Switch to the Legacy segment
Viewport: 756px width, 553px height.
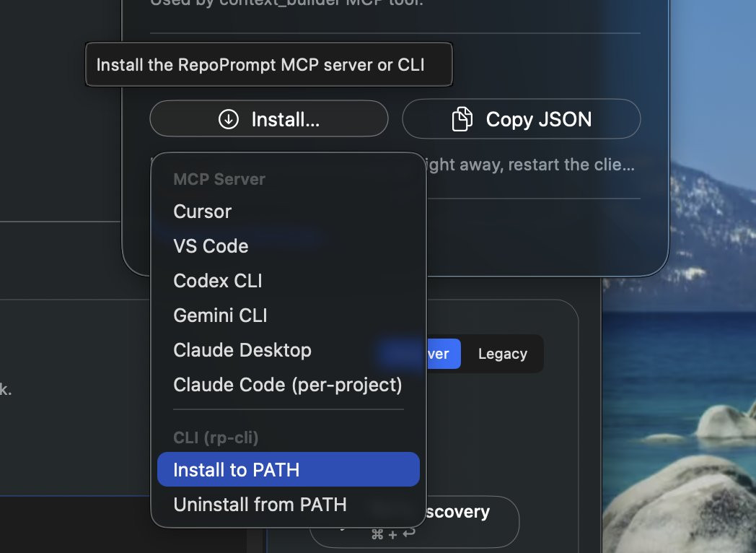click(x=502, y=354)
